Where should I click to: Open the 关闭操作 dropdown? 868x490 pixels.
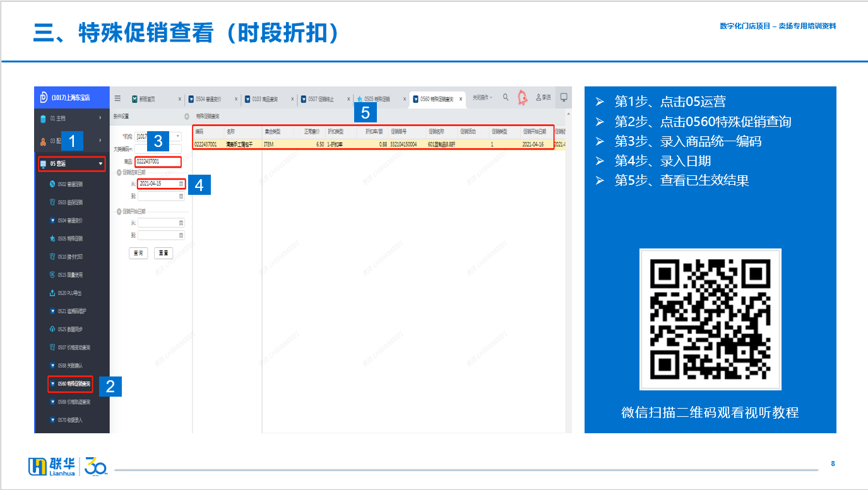[x=482, y=98]
